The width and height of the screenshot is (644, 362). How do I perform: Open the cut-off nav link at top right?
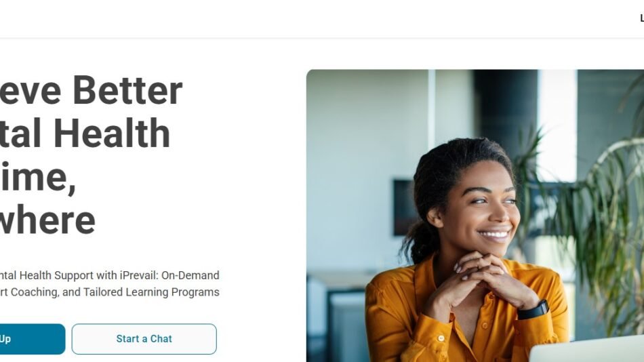click(x=641, y=18)
